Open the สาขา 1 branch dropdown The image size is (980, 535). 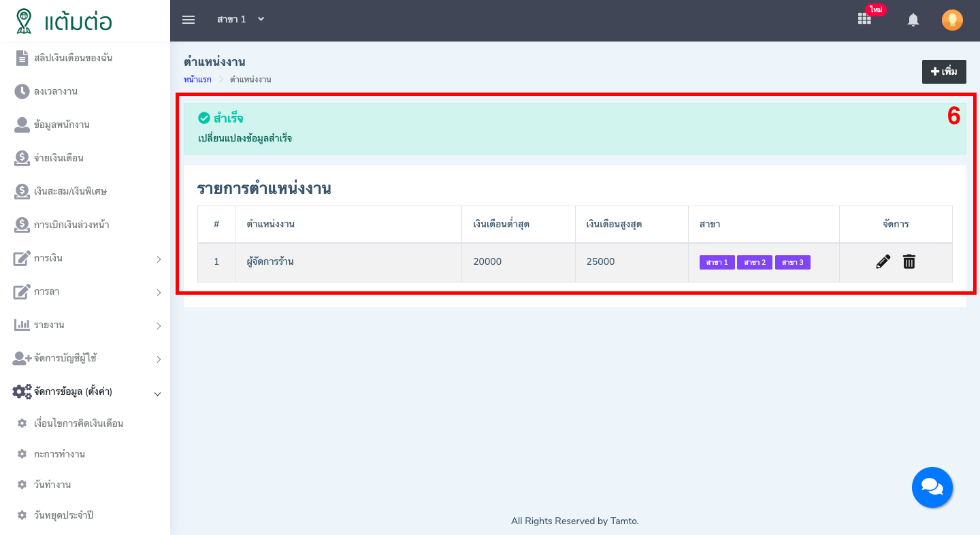240,20
